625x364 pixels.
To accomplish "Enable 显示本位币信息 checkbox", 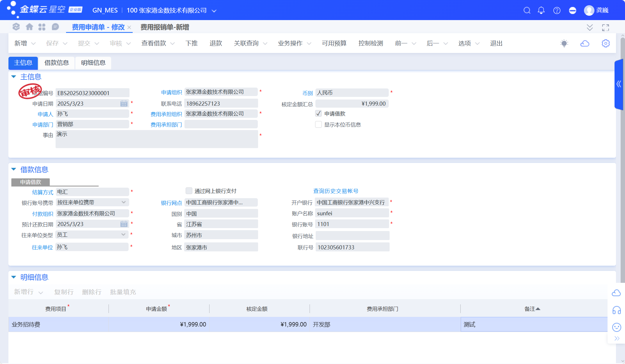I will tap(319, 125).
